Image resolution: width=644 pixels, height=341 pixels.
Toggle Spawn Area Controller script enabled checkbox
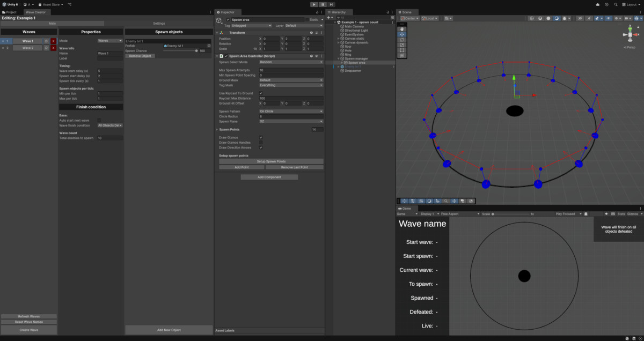coord(226,56)
